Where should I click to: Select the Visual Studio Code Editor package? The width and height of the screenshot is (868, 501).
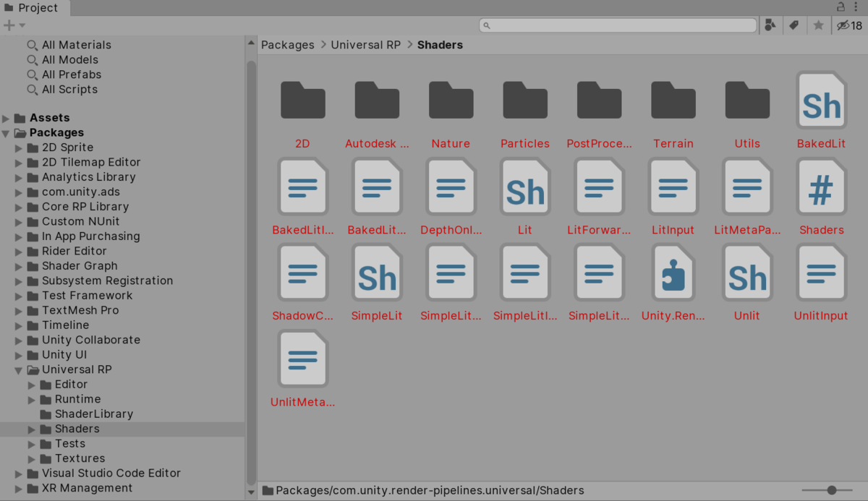122,474
